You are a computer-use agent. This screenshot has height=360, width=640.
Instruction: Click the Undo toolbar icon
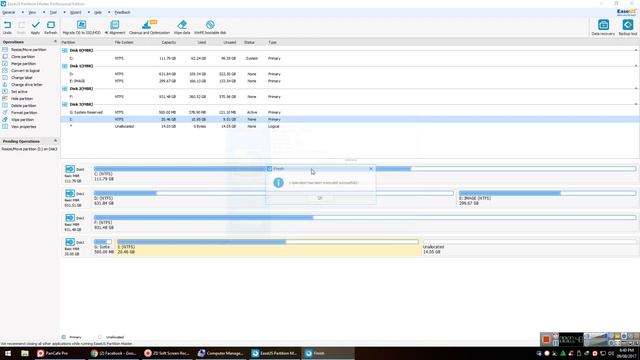7,27
